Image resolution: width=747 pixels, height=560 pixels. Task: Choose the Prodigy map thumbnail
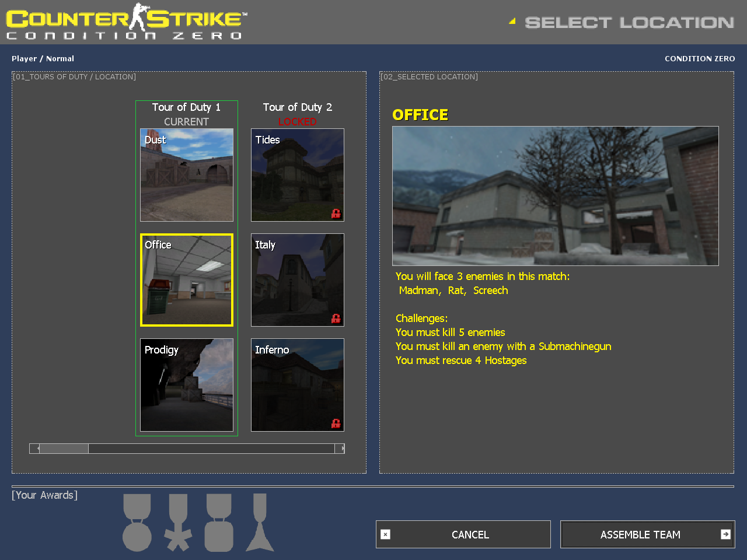(187, 385)
